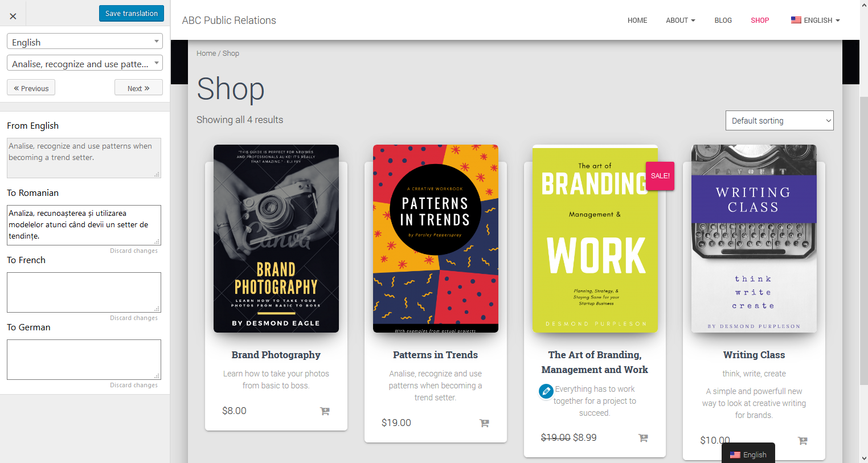
Task: Open the Blog menu item
Action: [723, 21]
